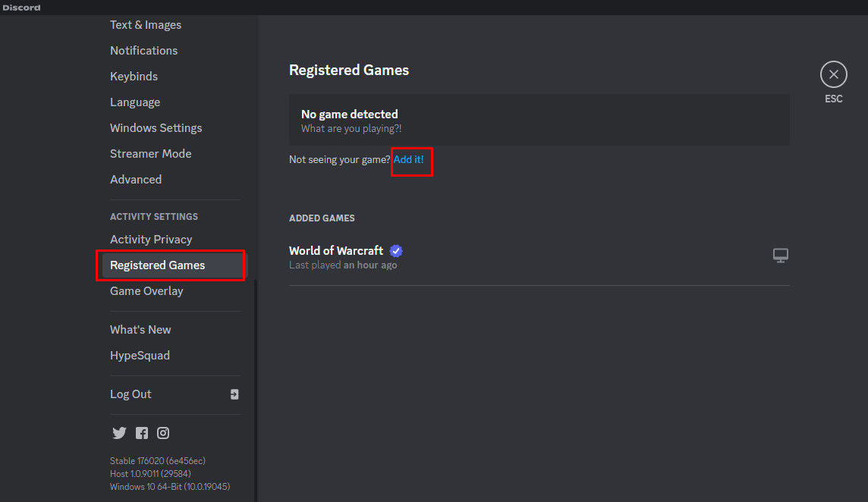Open the HypeSquad page

(140, 356)
